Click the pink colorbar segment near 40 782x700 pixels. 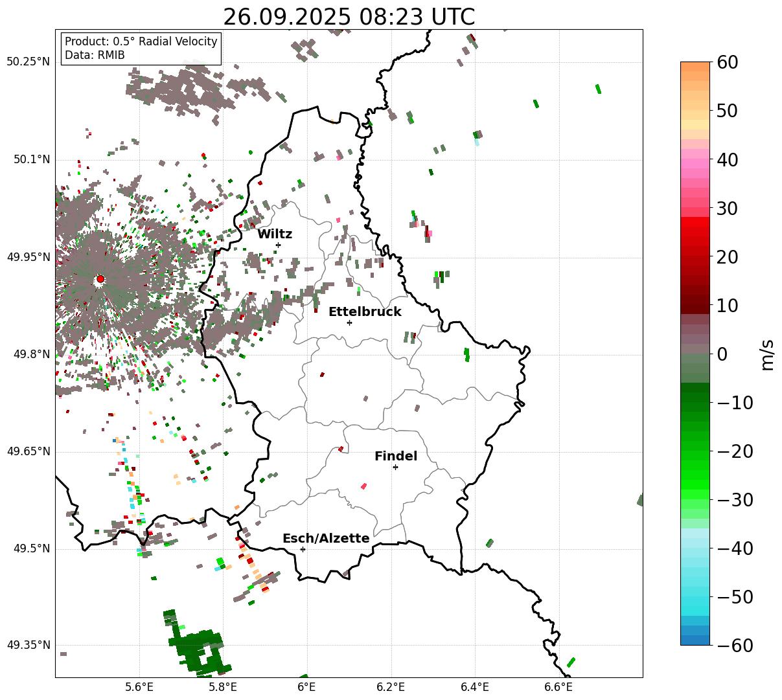click(695, 164)
